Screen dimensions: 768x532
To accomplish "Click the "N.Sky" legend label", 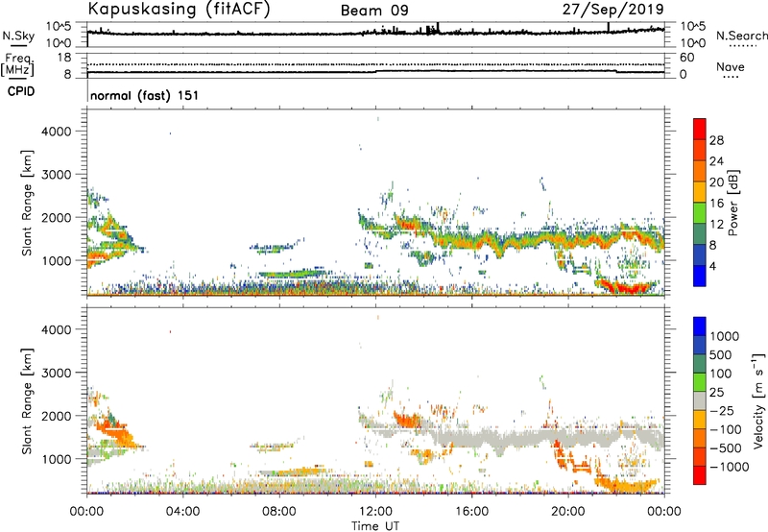I will click(18, 36).
